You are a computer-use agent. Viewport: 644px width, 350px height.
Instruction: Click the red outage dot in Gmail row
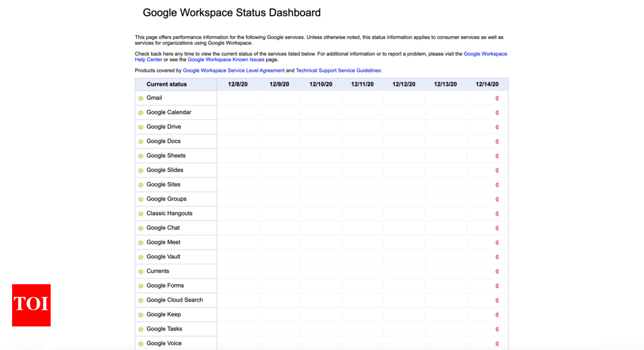pos(497,98)
